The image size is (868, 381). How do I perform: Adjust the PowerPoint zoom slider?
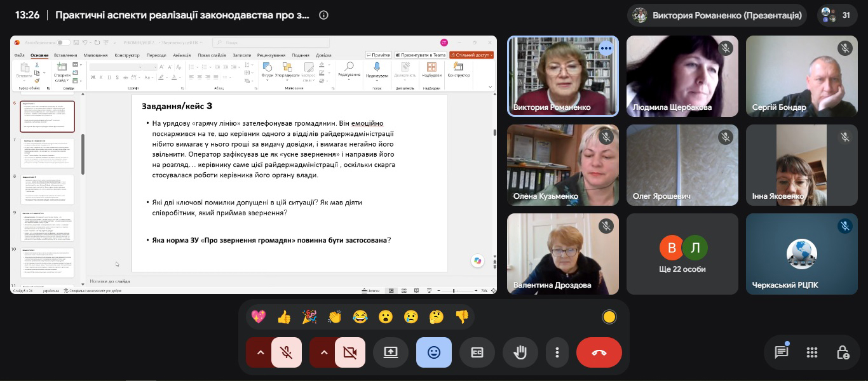(453, 291)
